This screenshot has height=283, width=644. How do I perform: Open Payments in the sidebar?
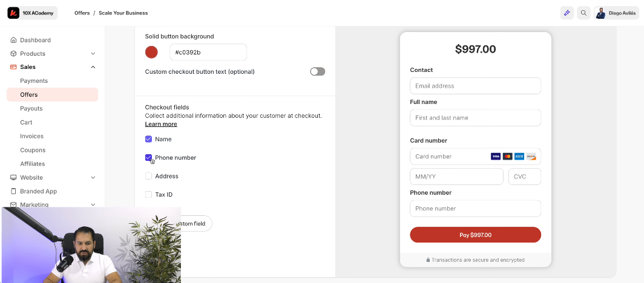click(34, 81)
